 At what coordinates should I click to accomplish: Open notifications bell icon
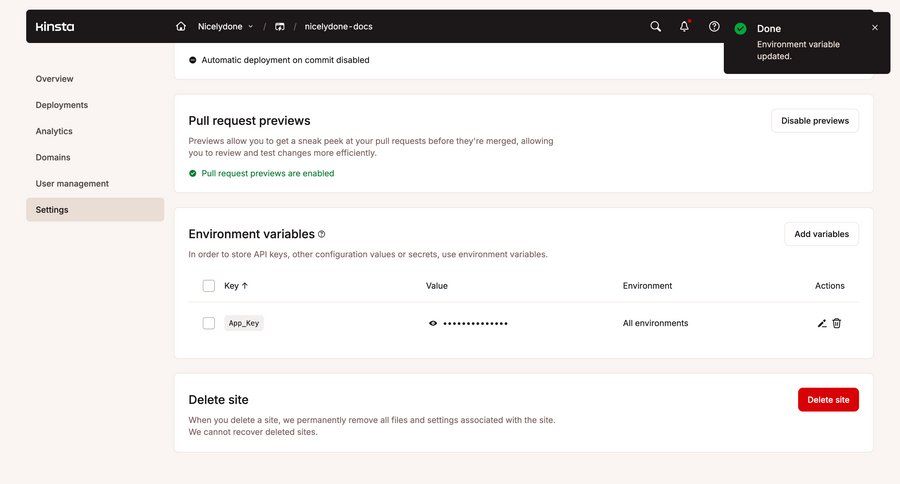tap(684, 26)
